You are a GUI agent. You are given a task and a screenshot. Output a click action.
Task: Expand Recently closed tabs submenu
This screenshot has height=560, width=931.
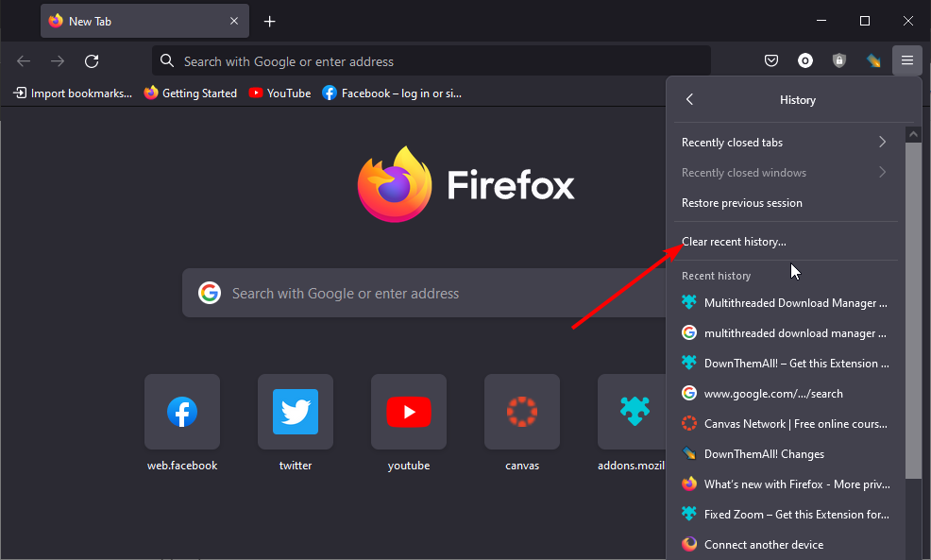coord(786,143)
